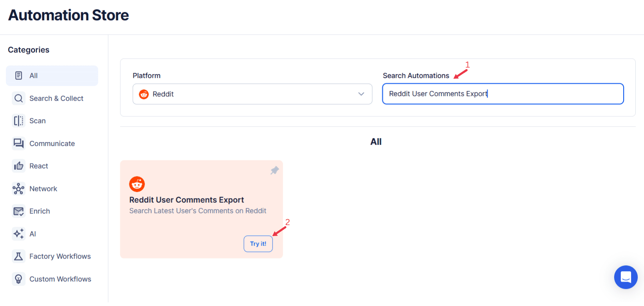Click the Reddit logo on the automation card
This screenshot has height=306, width=644.
click(137, 184)
